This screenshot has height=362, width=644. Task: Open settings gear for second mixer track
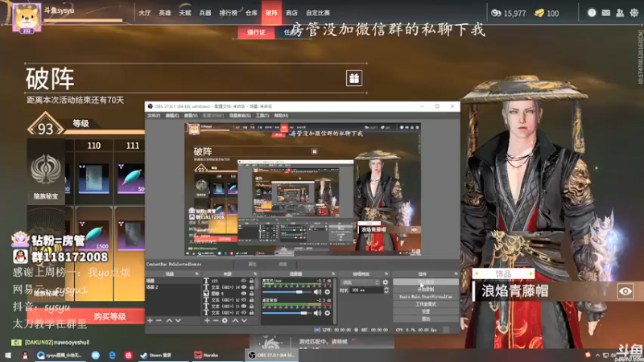pos(328,313)
